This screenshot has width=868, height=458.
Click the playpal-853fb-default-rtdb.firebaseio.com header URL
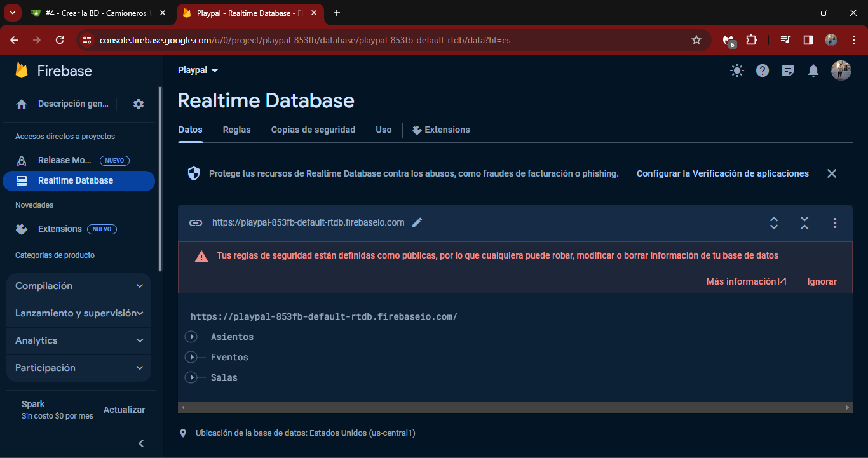pos(308,223)
